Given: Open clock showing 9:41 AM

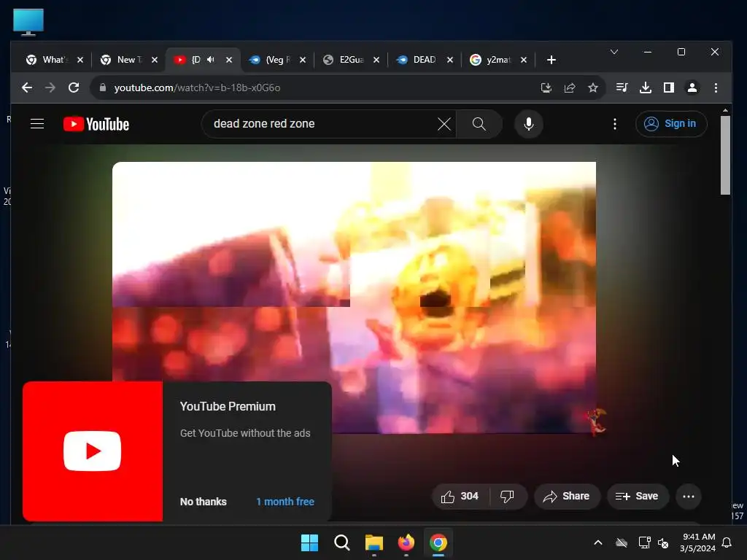Looking at the screenshot, I should 698,542.
